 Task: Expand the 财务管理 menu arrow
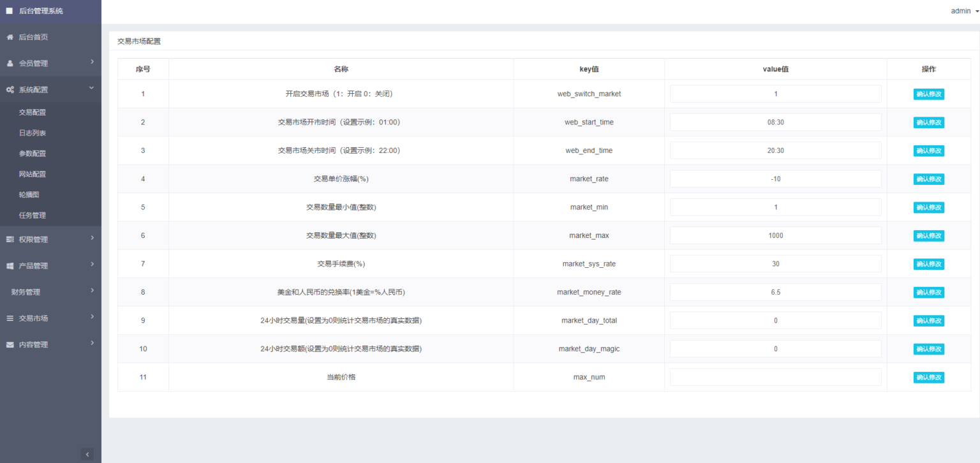point(92,291)
